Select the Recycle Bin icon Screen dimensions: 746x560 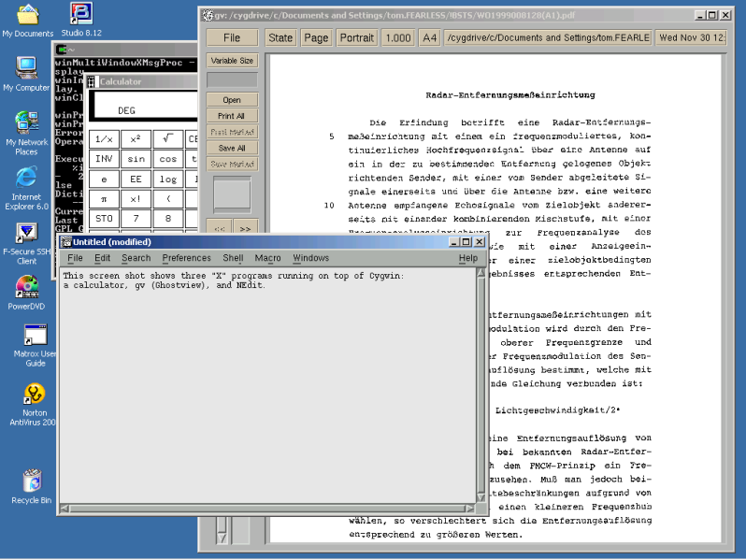(x=32, y=486)
